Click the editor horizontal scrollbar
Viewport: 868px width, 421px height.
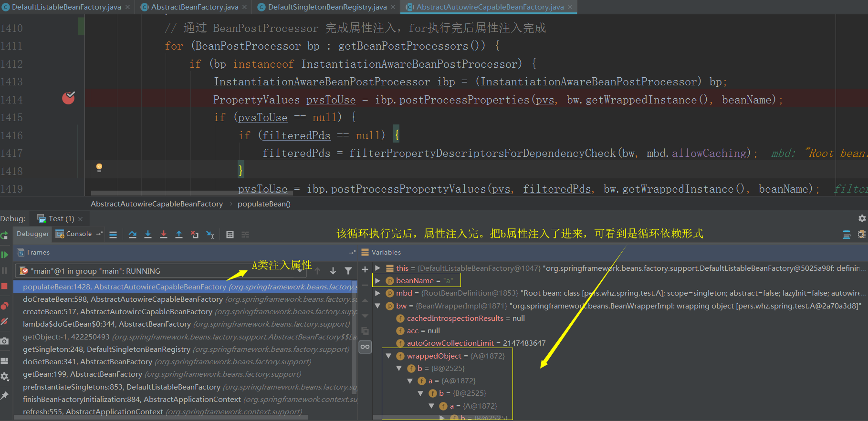(191, 193)
